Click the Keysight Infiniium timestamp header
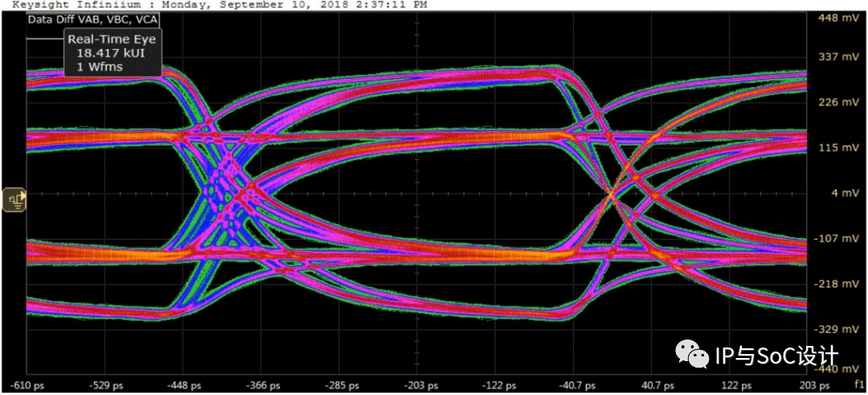 (x=219, y=5)
